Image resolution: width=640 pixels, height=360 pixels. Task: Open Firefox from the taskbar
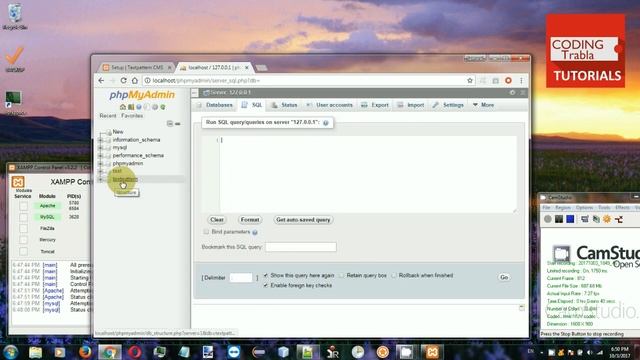[85, 352]
